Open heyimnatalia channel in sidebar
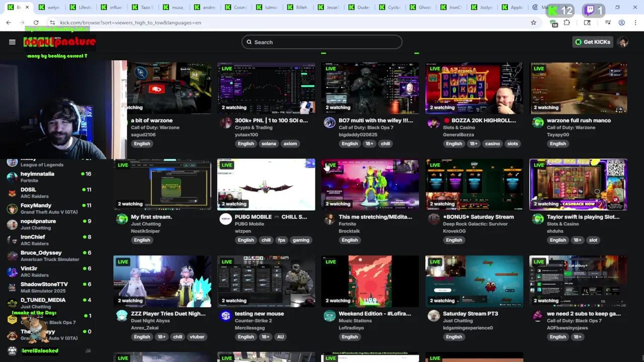 coord(49,177)
